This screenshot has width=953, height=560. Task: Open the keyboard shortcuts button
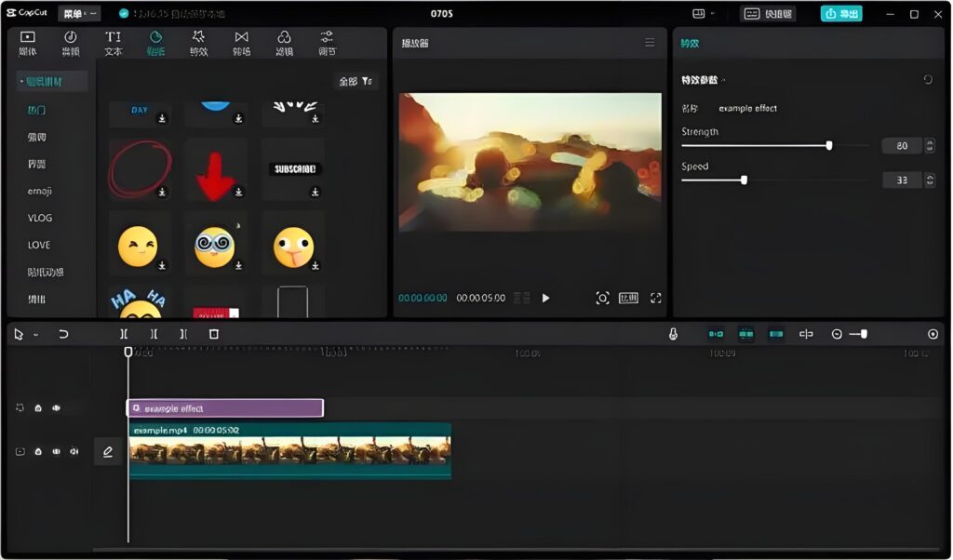[768, 13]
